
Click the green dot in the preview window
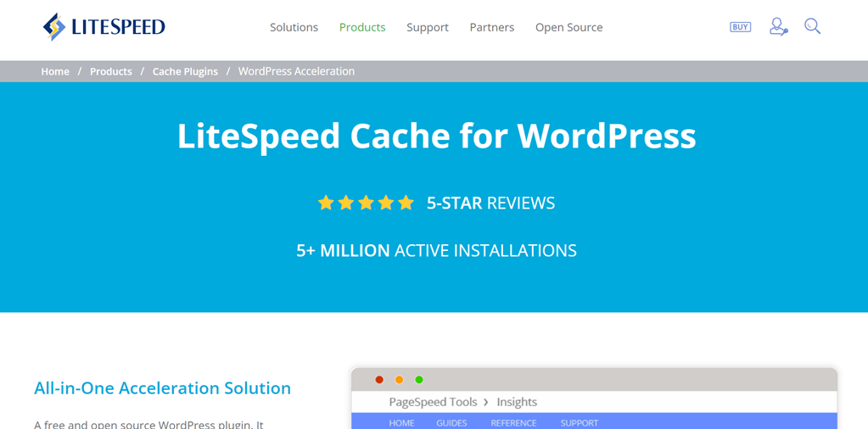(419, 380)
